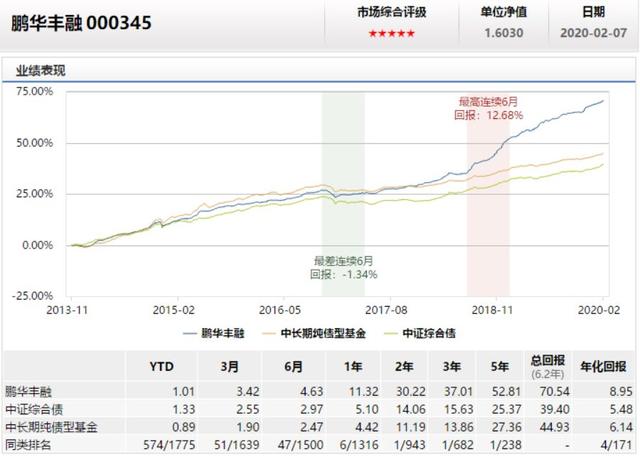
Task: Click ranking cell 1/943
Action: [x=410, y=445]
